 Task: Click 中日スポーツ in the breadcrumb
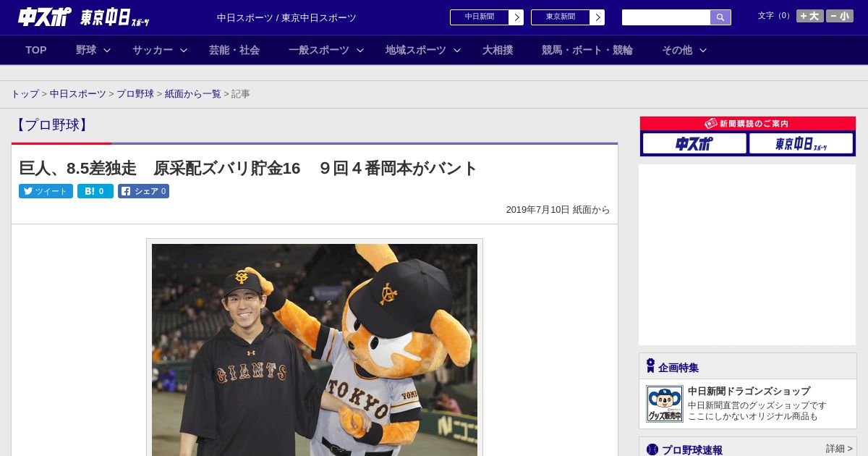click(x=78, y=94)
